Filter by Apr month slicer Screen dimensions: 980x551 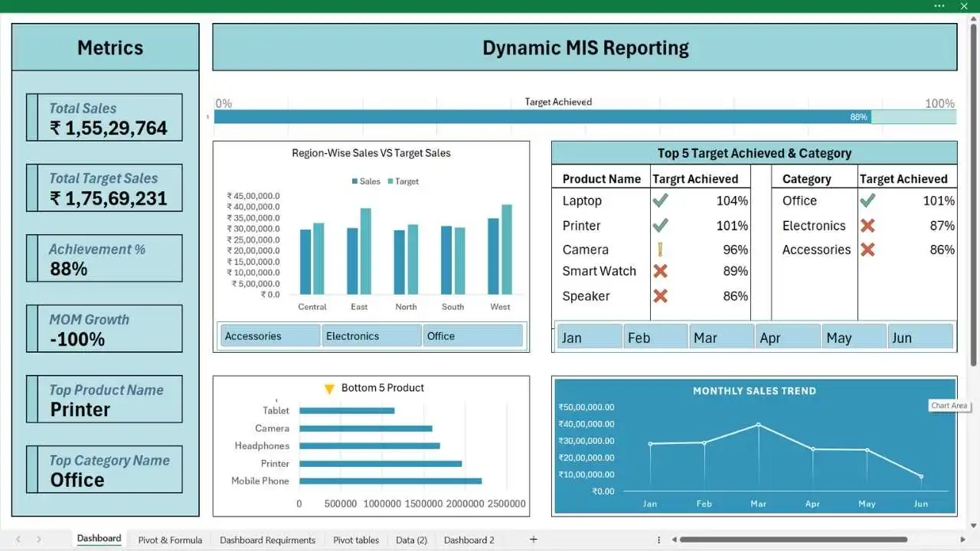point(788,337)
